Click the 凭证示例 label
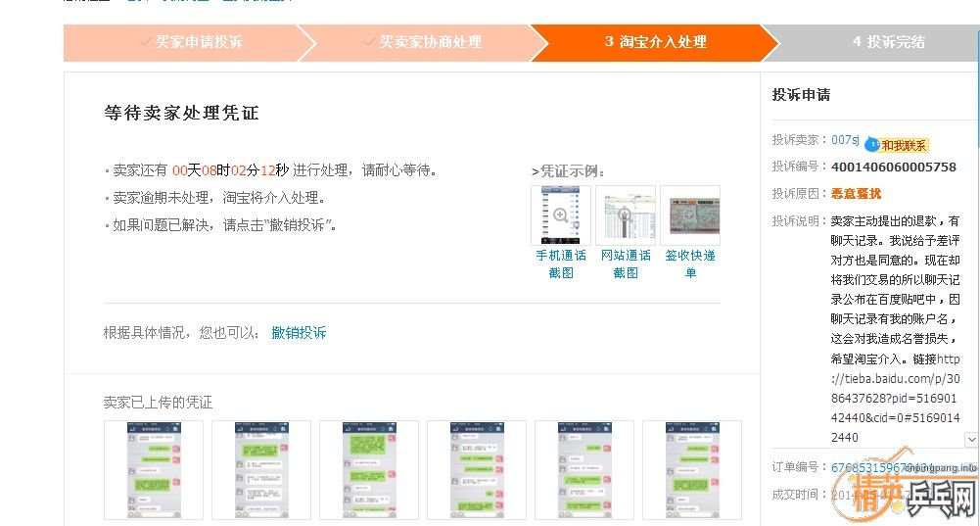The width and height of the screenshot is (980, 526). coord(568,171)
